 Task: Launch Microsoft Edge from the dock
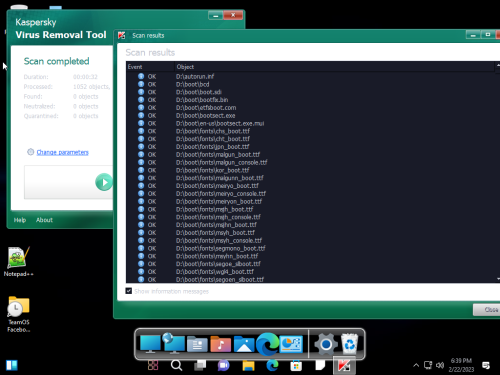coord(267,344)
